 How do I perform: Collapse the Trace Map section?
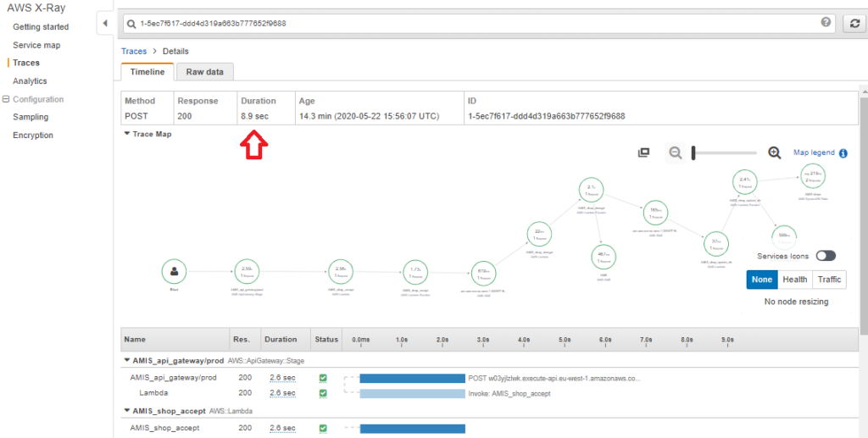pos(127,134)
